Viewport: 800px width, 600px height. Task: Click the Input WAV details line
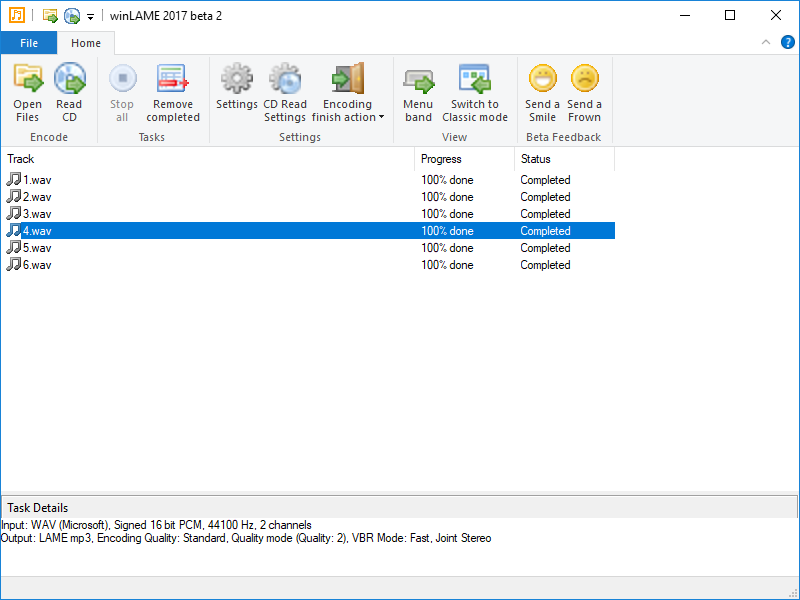point(156,524)
